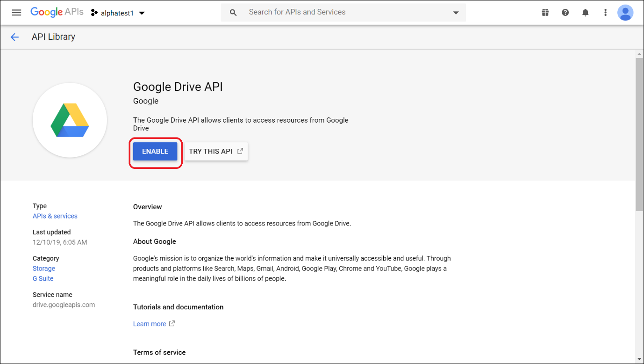Screen dimensions: 644x364
Task: Open the help question mark icon
Action: click(x=565, y=13)
